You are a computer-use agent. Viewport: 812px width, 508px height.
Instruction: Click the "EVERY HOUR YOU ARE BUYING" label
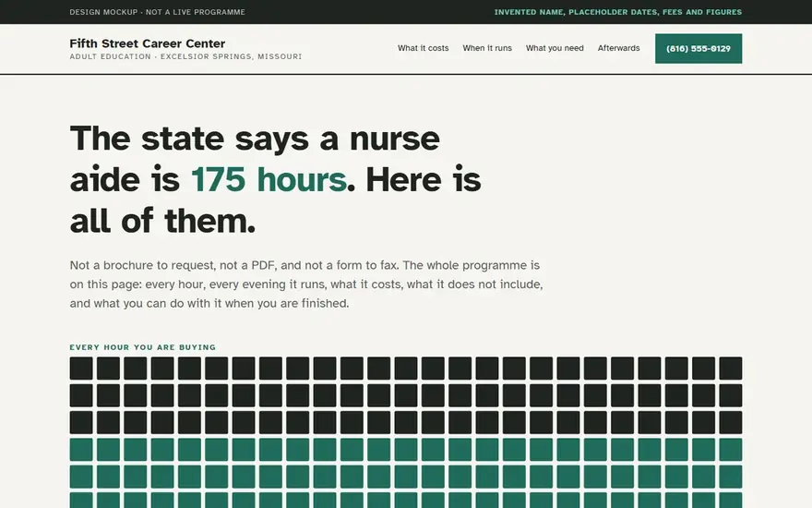143,347
